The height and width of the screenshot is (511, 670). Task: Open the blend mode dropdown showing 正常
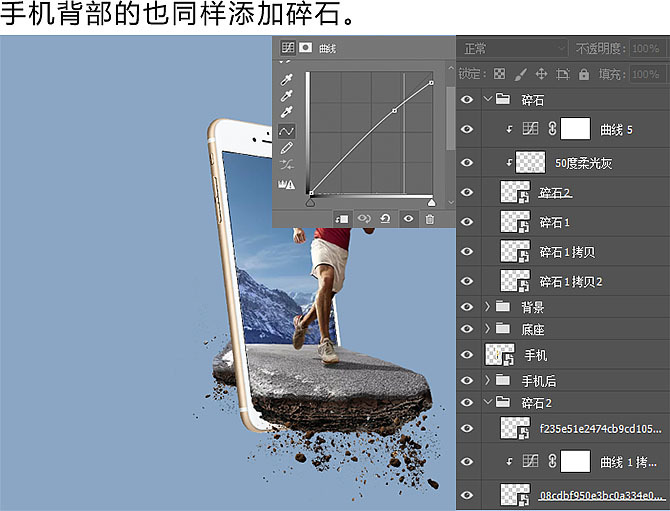512,48
